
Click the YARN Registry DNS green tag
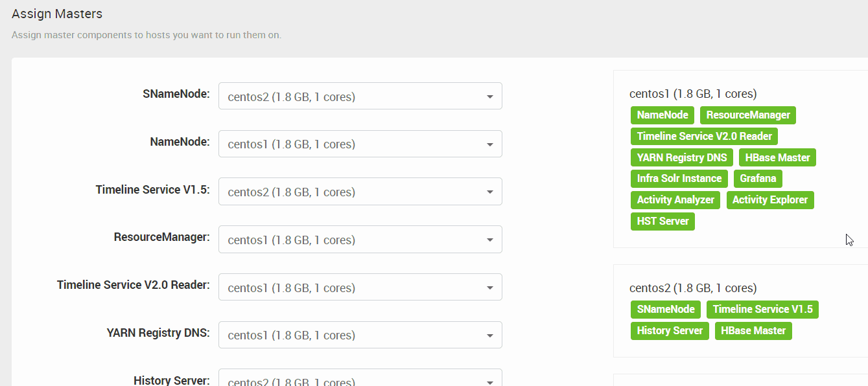click(682, 157)
